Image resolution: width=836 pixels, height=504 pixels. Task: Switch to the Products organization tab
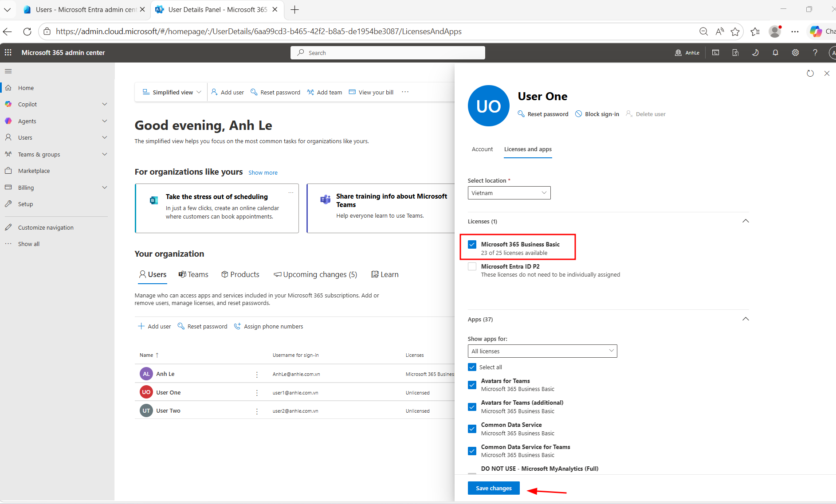tap(240, 274)
